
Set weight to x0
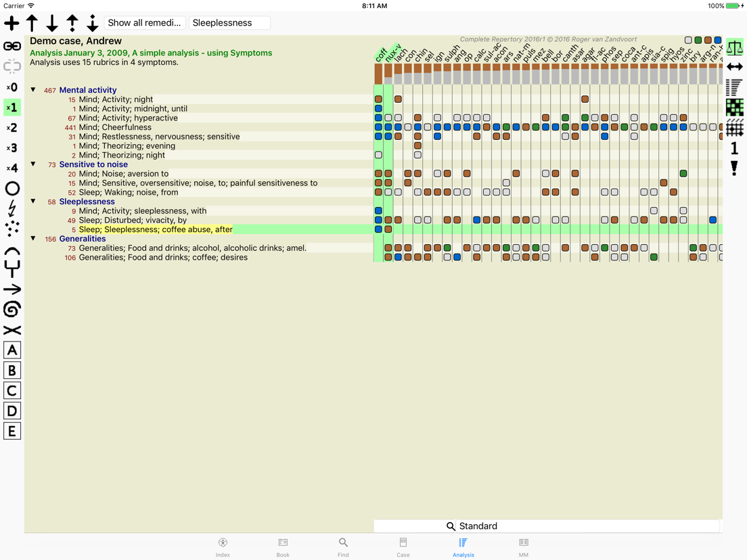[12, 87]
